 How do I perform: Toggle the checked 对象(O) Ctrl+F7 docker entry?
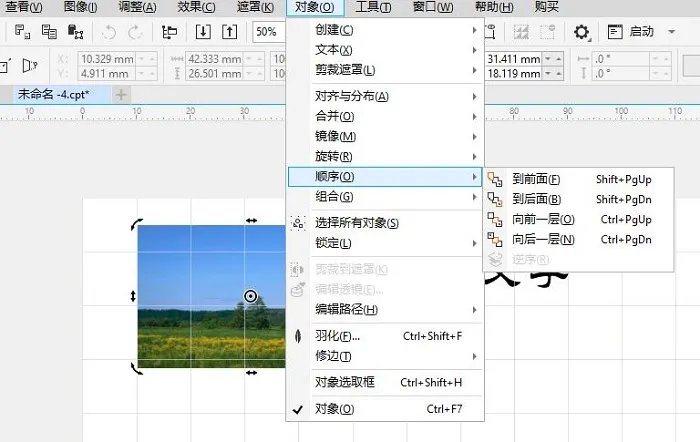[x=385, y=409]
